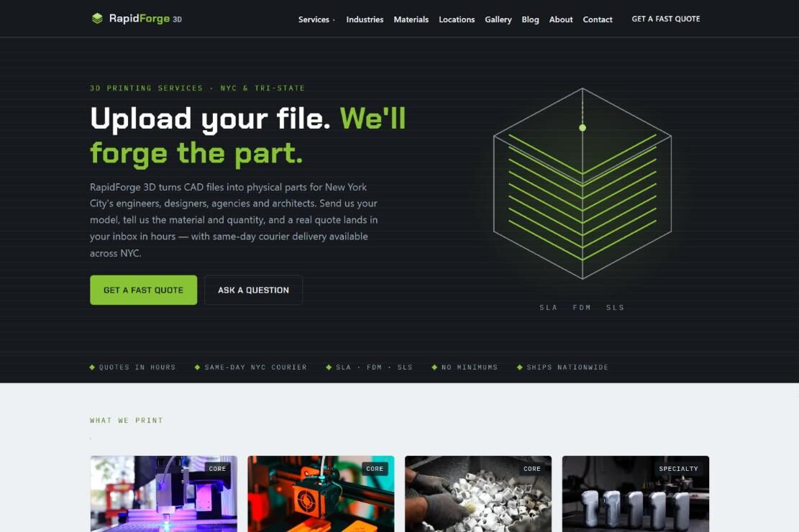The width and height of the screenshot is (799, 532).
Task: Click the NO MINIMUMS text
Action: coord(470,367)
